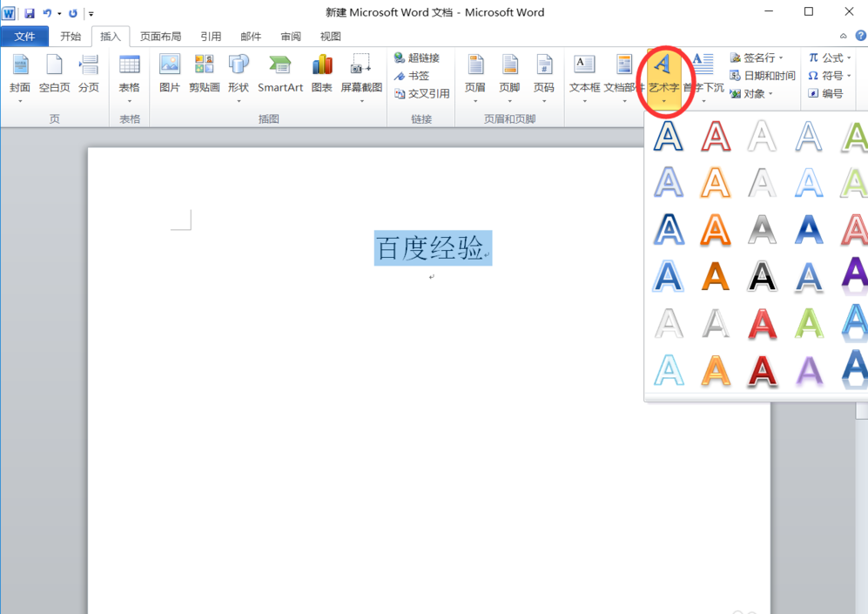Image resolution: width=868 pixels, height=614 pixels.
Task: Switch to the Page Layout (页面布局) tab
Action: 160,37
